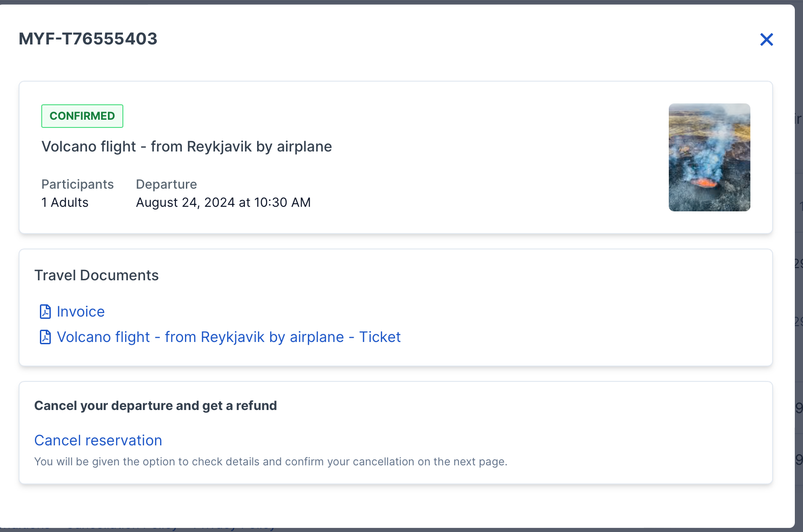This screenshot has height=532, width=803.
Task: Click the PDF icon beside Invoice
Action: (x=45, y=312)
